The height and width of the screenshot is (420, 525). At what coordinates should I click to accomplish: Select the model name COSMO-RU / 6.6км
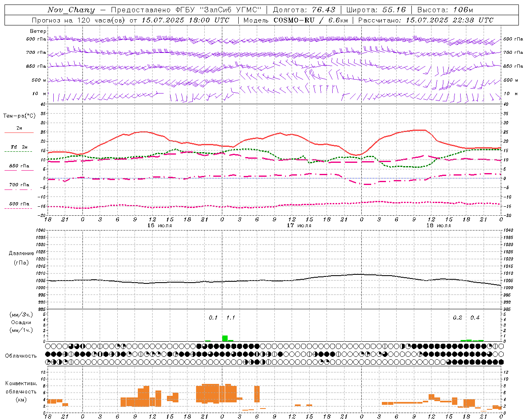(x=310, y=20)
